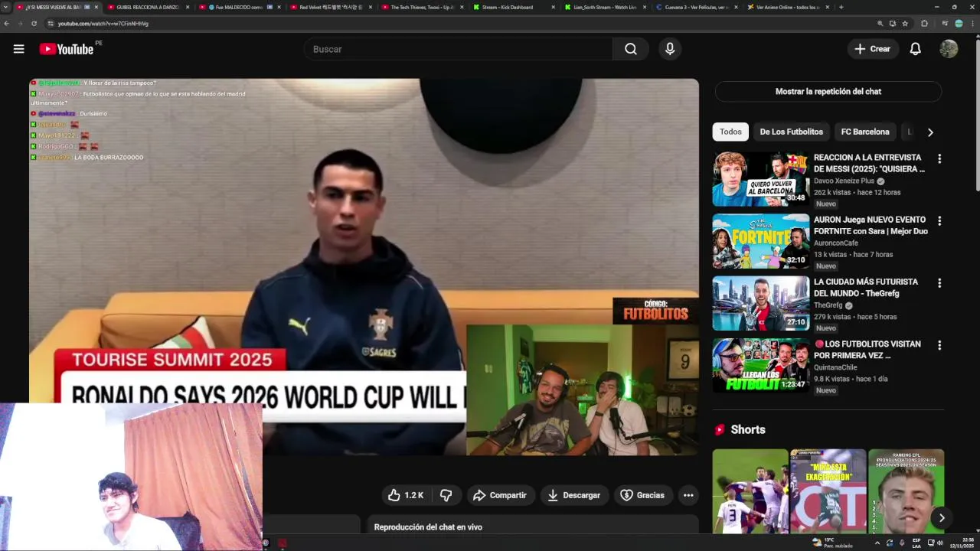Start voice search with microphone icon

click(x=670, y=49)
